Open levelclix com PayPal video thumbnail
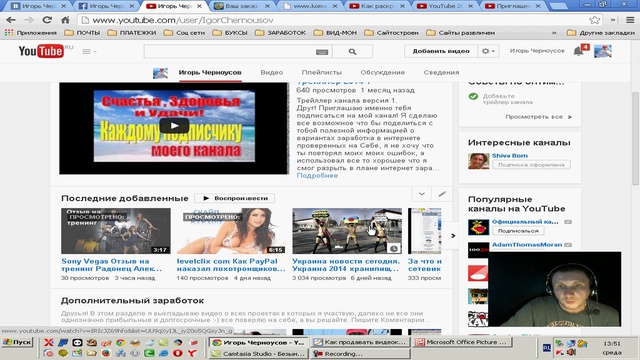This screenshot has width=640, height=360. (231, 231)
